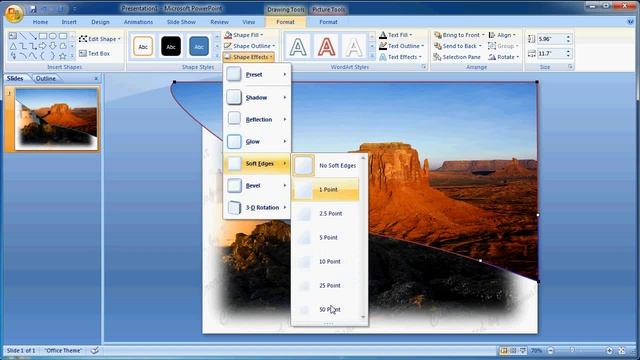Image resolution: width=640 pixels, height=360 pixels.
Task: Select the triangle shape in Insert Shapes
Action: tap(13, 46)
